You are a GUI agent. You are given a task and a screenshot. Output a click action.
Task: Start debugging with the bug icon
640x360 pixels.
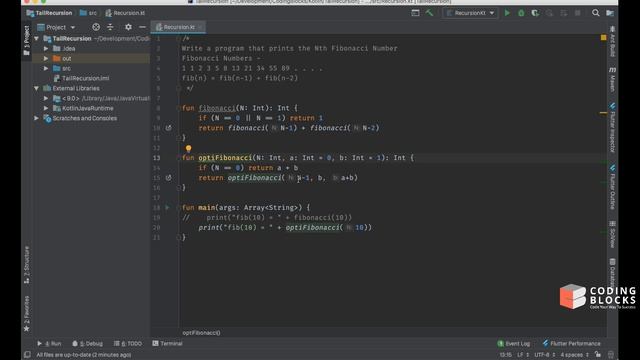[521, 13]
